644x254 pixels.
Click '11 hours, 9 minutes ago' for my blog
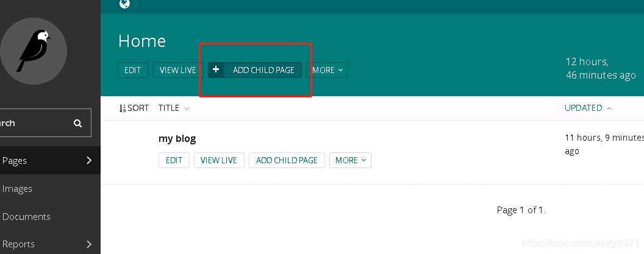click(604, 144)
